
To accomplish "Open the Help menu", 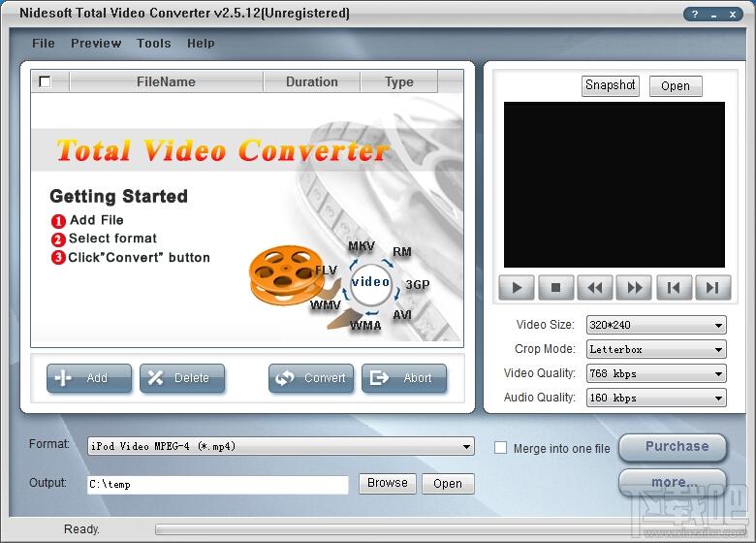I will [201, 44].
